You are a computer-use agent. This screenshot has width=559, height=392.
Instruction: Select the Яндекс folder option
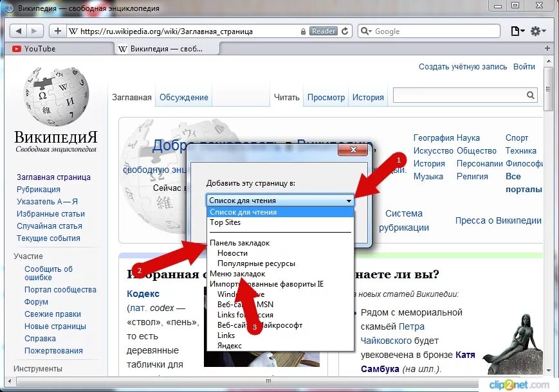280,346
